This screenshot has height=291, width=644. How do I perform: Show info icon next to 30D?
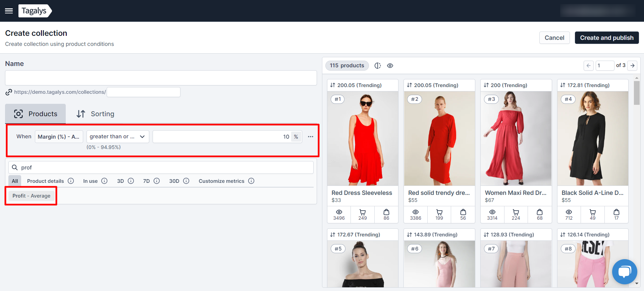pyautogui.click(x=186, y=181)
